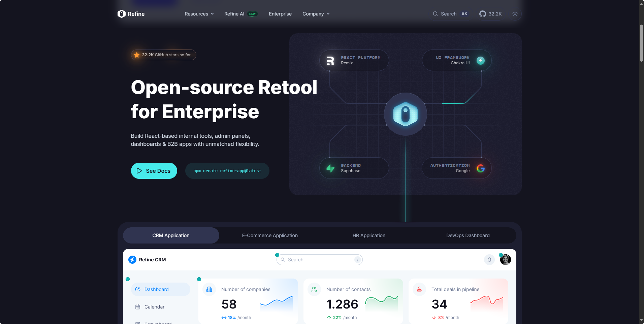Viewport: 644px width, 324px height.
Task: Toggle light/dark theme sun icon
Action: 515,14
